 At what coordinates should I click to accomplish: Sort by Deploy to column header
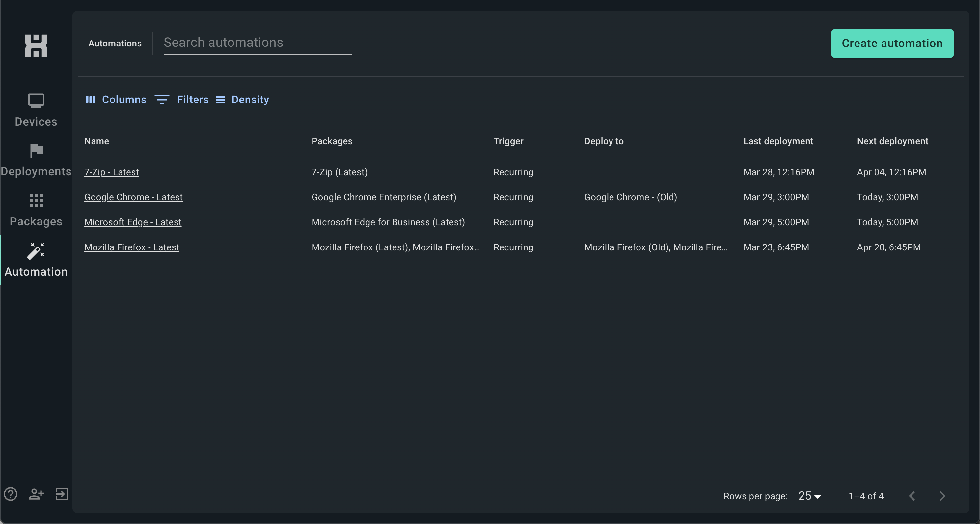(x=604, y=141)
